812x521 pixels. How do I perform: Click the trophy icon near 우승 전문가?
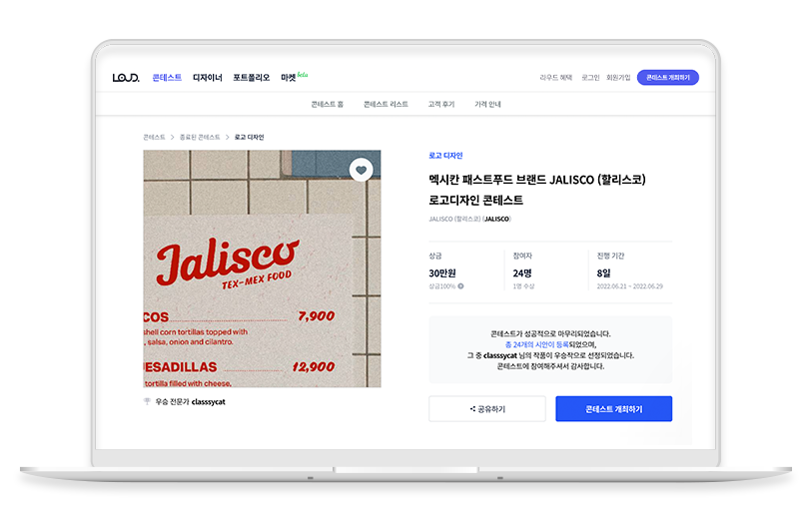click(147, 401)
